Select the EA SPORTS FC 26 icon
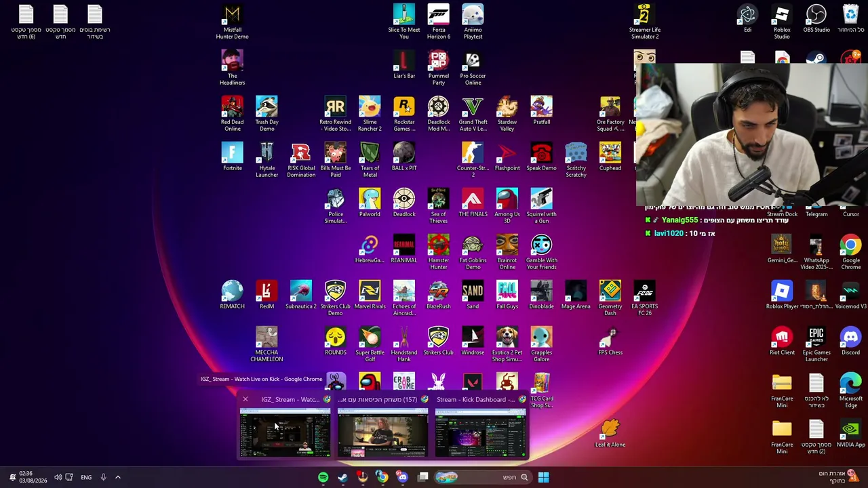Viewport: 868px width, 488px height. coord(644,298)
